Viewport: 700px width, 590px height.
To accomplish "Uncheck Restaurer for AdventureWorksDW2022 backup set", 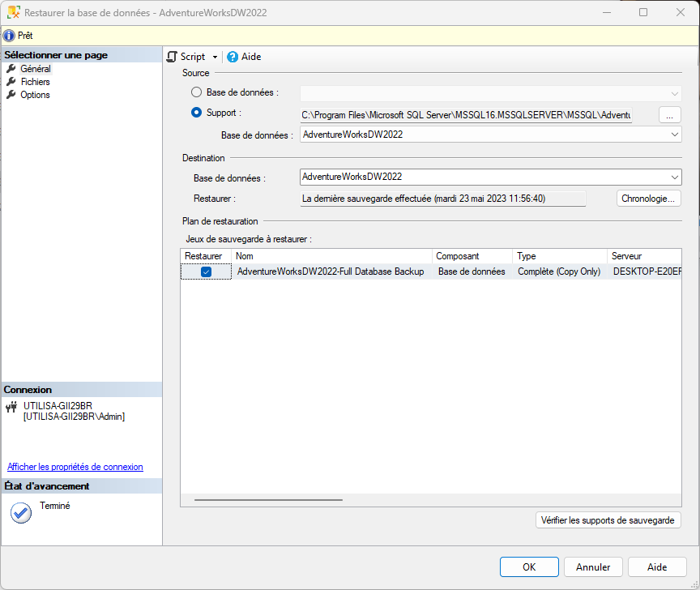I will click(x=206, y=271).
